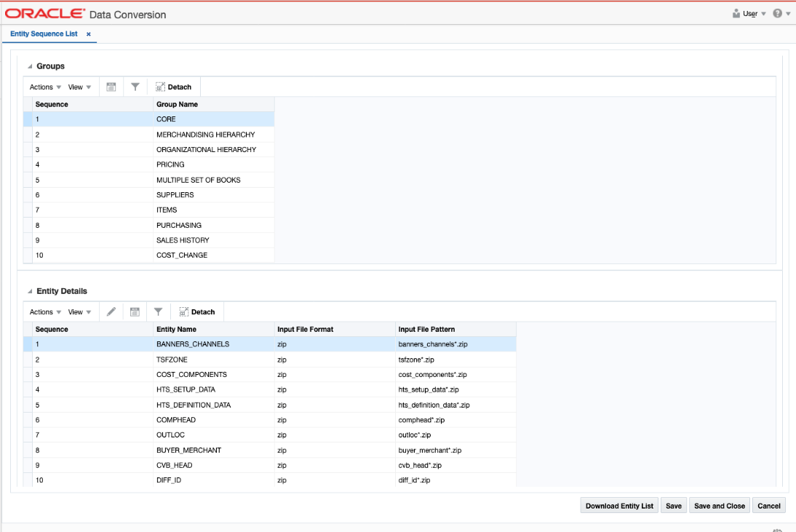The width and height of the screenshot is (796, 532).
Task: Open Help via the question mark icon
Action: click(x=778, y=12)
